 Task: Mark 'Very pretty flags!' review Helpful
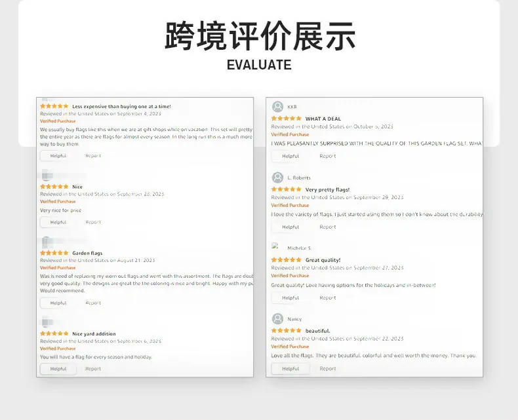coord(290,227)
